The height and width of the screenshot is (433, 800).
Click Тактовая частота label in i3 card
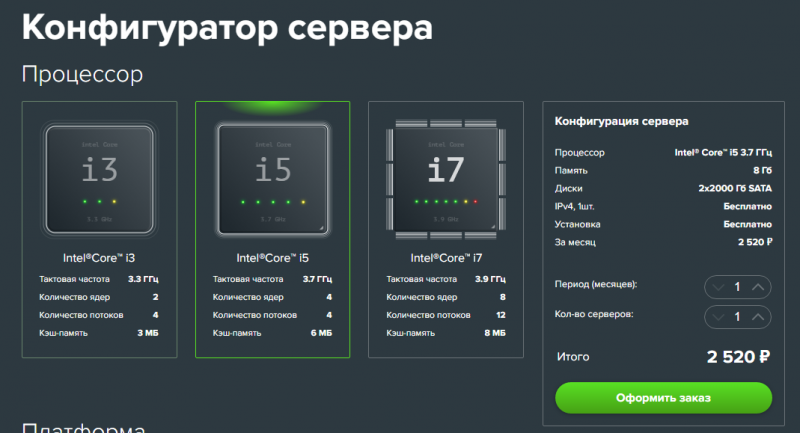[74, 279]
